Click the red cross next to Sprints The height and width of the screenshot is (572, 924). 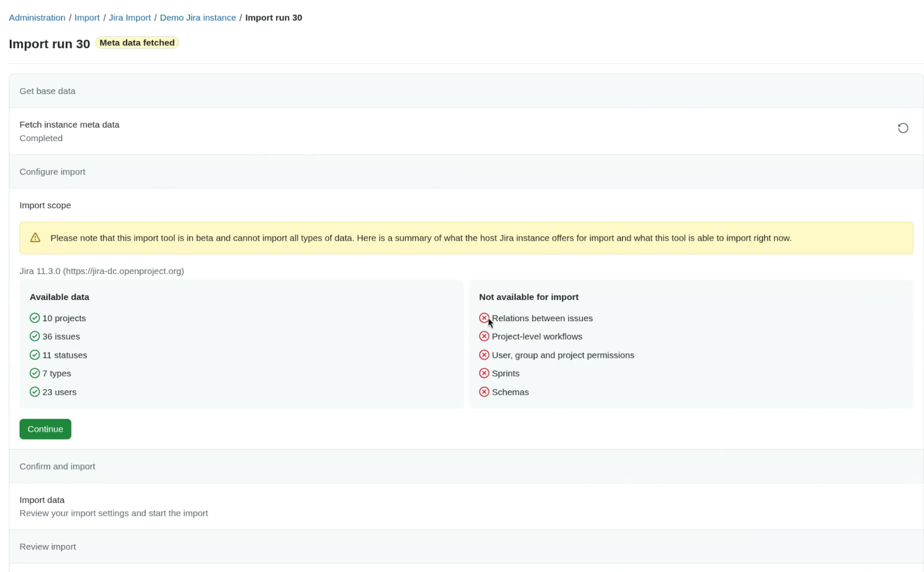(x=484, y=373)
